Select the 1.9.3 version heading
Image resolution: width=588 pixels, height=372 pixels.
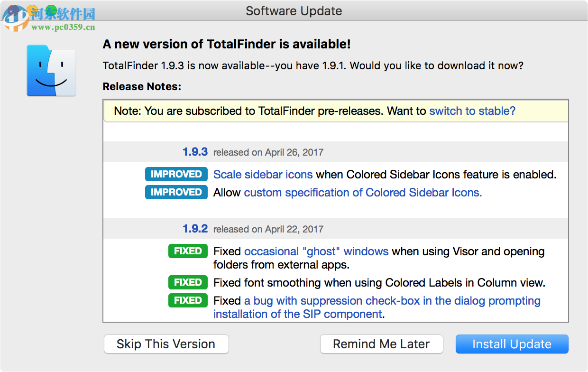click(195, 152)
